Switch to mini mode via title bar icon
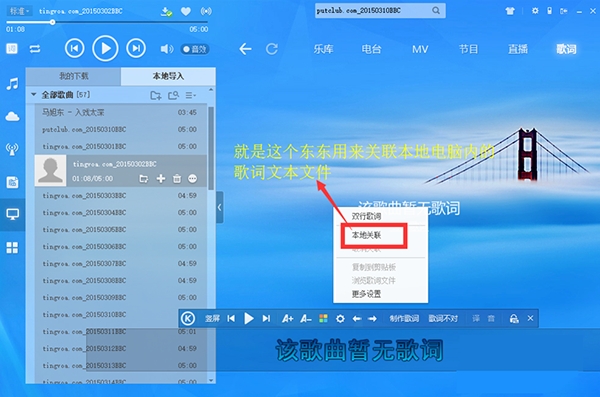 click(x=564, y=11)
